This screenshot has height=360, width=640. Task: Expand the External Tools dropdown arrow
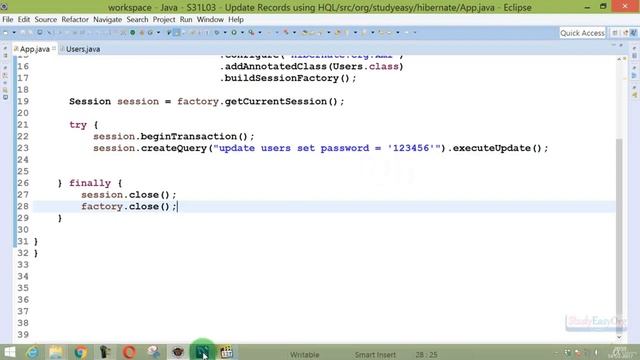[260, 33]
